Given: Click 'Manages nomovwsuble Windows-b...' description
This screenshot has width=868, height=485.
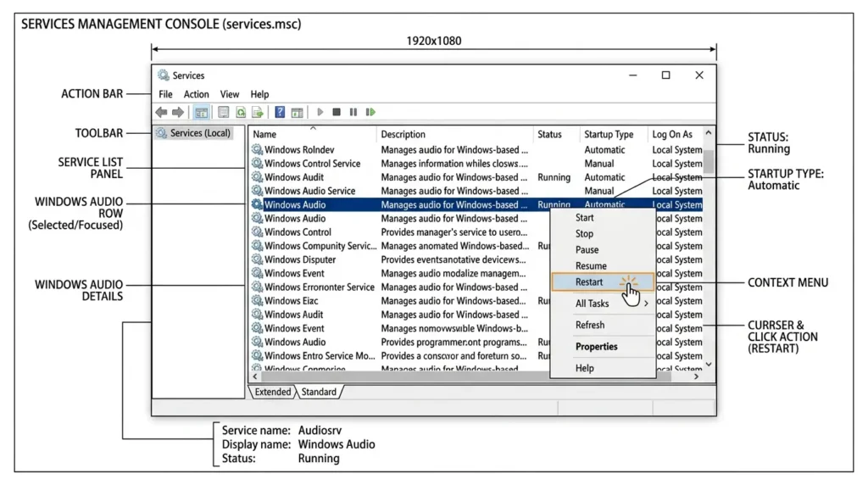Looking at the screenshot, I should [454, 328].
